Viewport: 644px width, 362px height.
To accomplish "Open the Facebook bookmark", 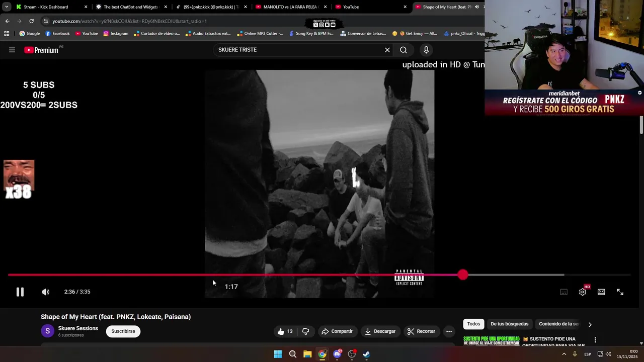I will 57,34.
